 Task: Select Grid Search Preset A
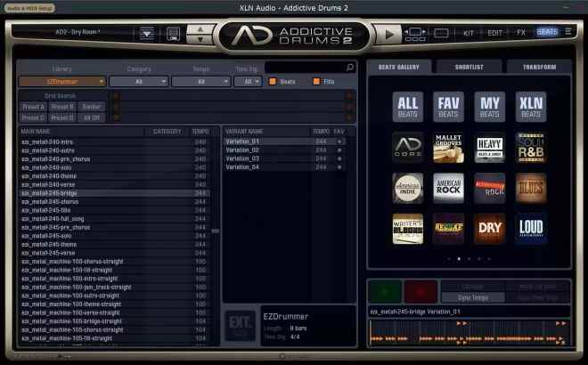(x=33, y=107)
